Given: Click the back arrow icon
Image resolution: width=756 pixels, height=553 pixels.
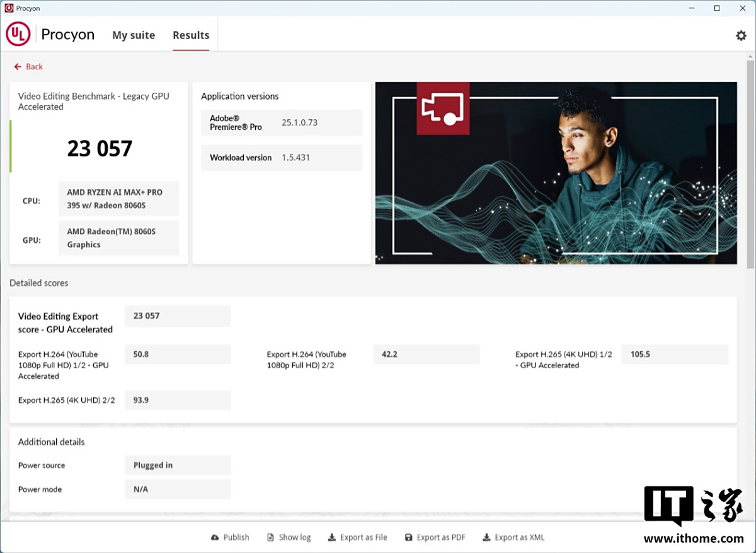Looking at the screenshot, I should pos(18,67).
